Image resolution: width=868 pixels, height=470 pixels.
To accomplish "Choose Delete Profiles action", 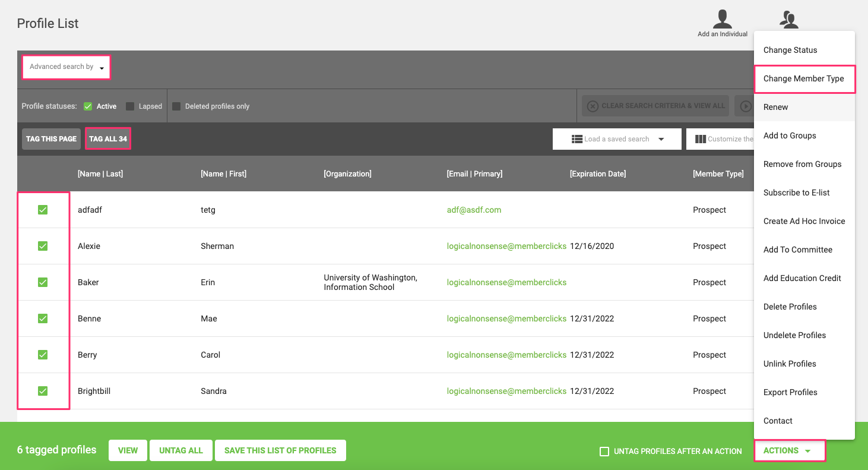I will 804,307.
